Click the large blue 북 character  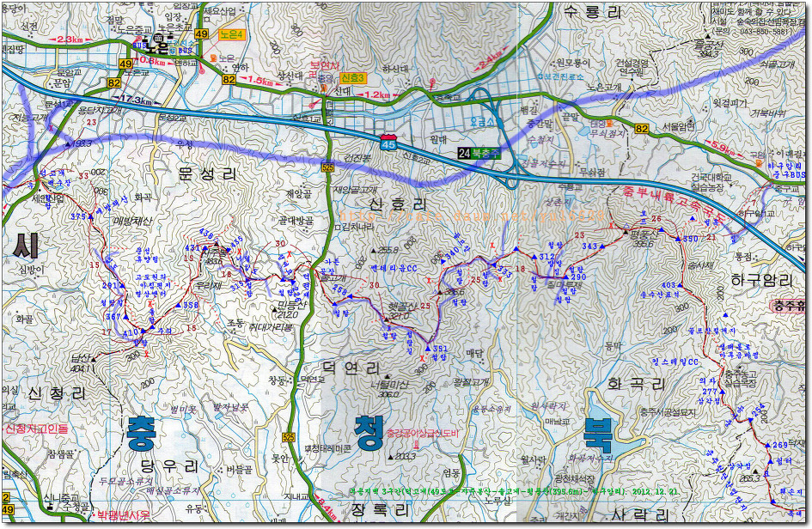point(598,435)
